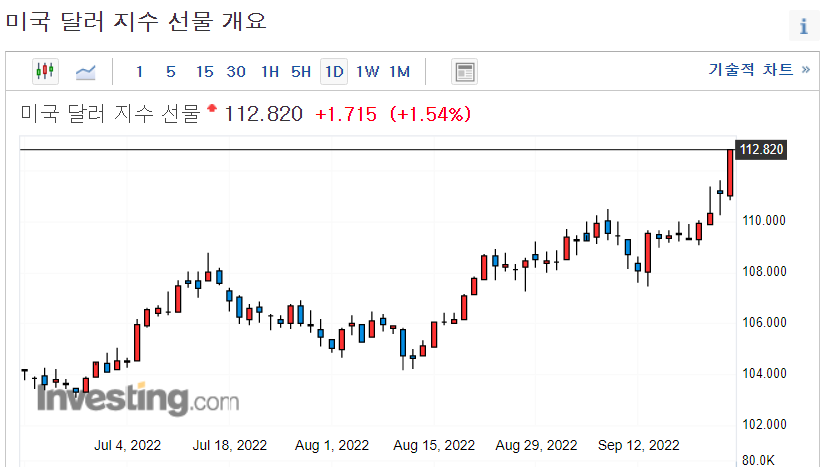Click the Aug 1, 2022 date label

(x=332, y=445)
